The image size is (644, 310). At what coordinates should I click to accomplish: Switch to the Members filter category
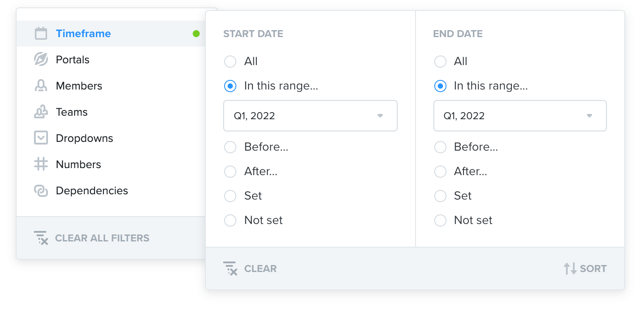pos(78,86)
